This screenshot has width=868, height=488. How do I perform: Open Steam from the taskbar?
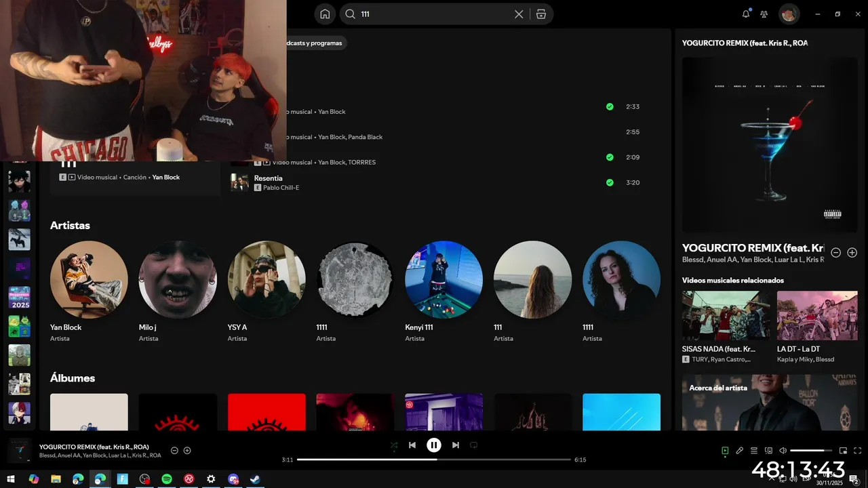pos(255,479)
